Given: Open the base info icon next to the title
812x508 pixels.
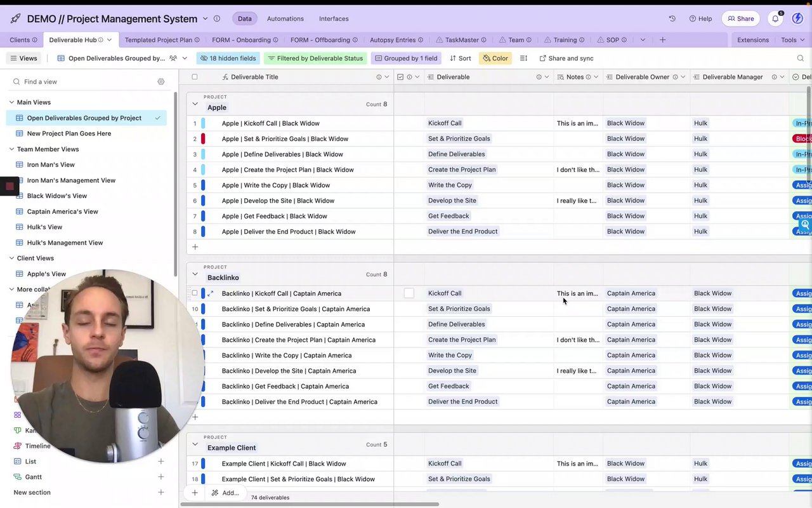Looking at the screenshot, I should (217, 18).
